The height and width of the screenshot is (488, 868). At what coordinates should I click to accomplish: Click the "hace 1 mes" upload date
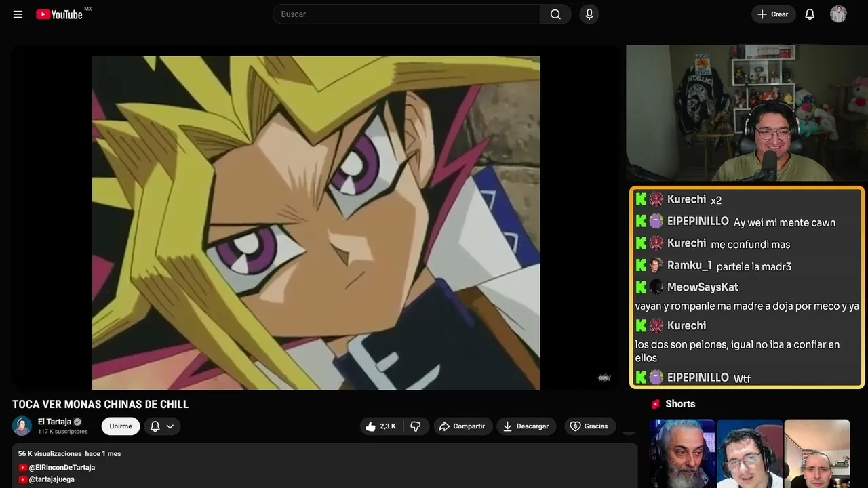coord(103,453)
